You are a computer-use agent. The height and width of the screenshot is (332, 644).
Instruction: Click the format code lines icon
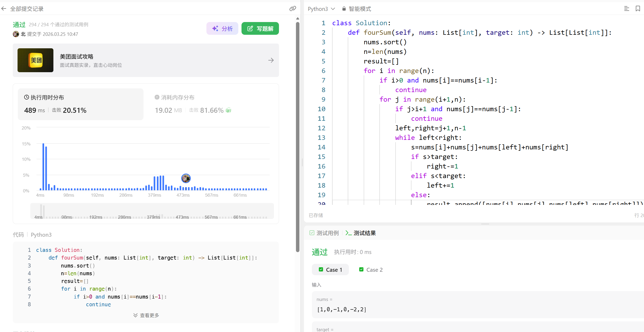click(626, 9)
